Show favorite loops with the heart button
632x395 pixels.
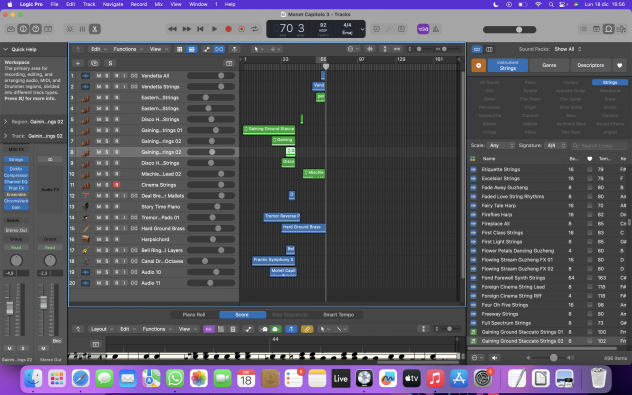tap(620, 65)
